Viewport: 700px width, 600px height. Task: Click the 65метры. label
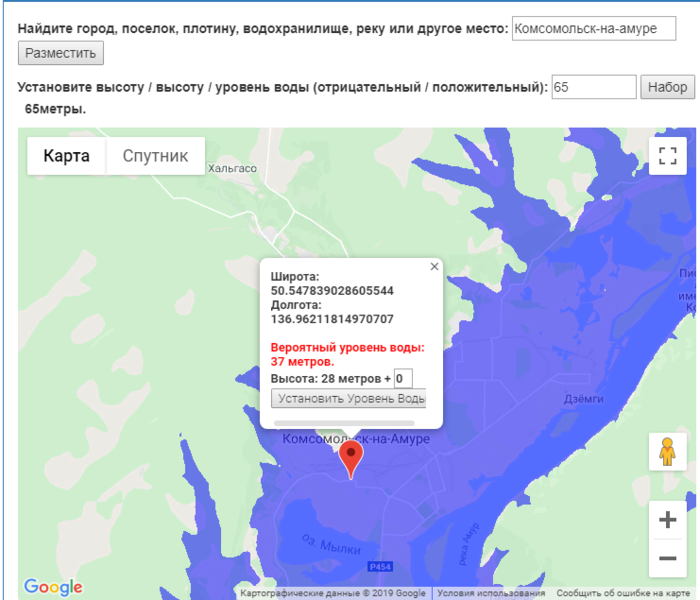55,109
